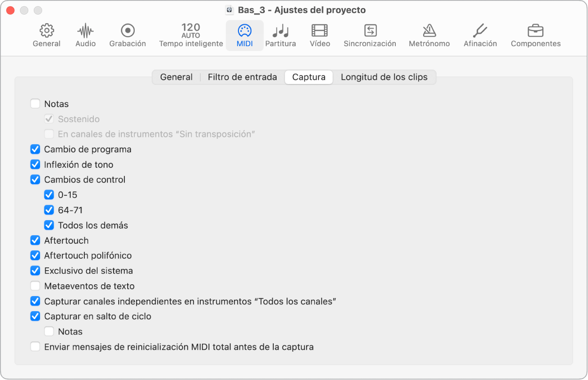Open the Metrónomo settings pane
This screenshot has width=588, height=380.
point(429,36)
